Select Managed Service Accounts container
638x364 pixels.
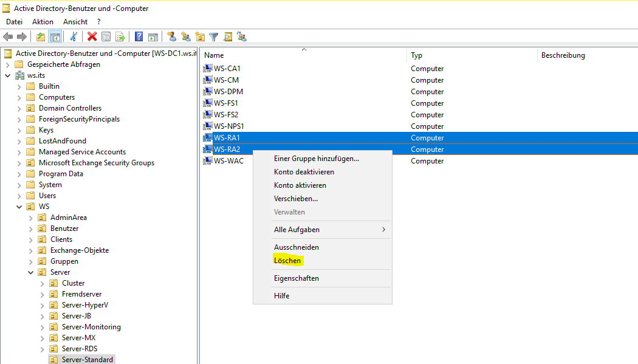(x=82, y=152)
